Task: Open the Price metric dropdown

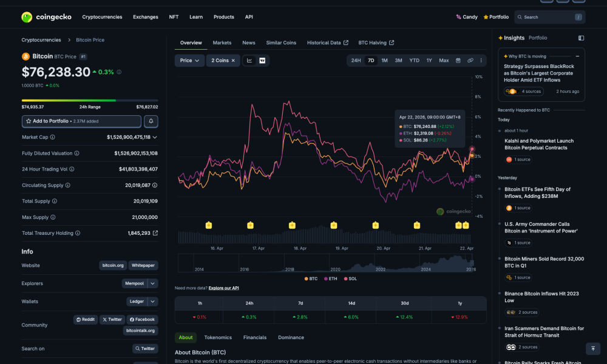Action: tap(189, 60)
